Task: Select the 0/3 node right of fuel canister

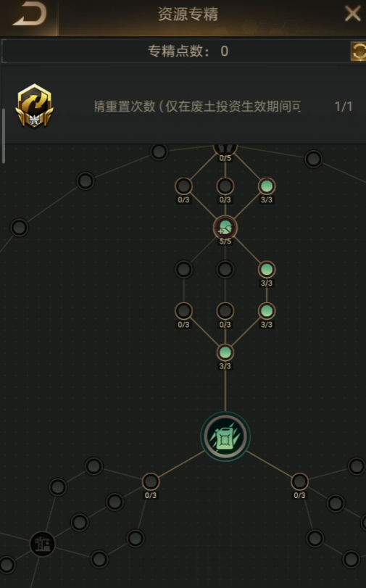Action: tap(299, 482)
